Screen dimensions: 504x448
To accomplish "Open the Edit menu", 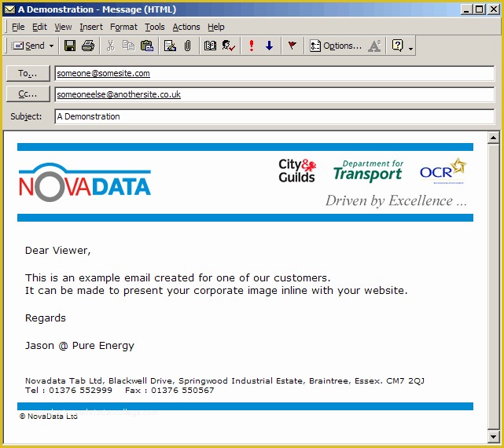I will (39, 27).
